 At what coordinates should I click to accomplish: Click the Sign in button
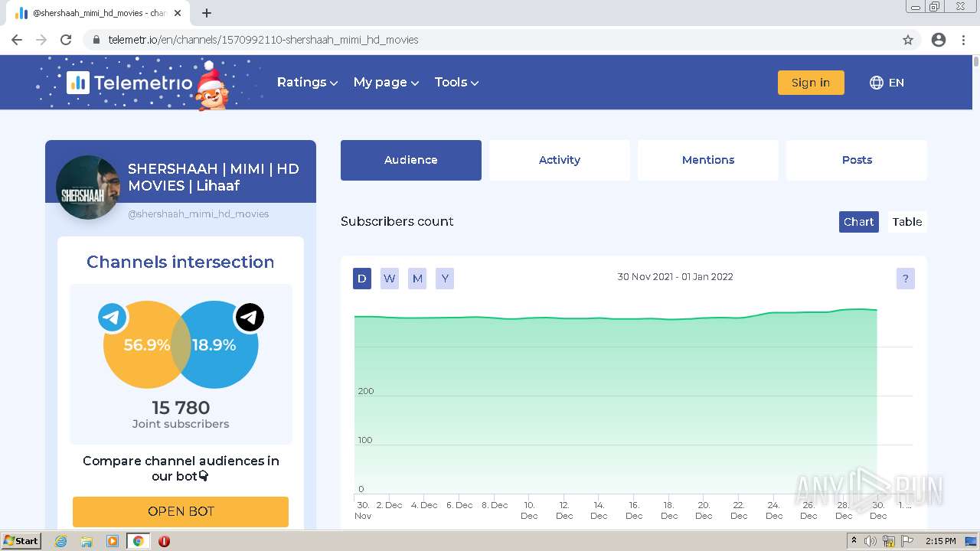coord(811,83)
